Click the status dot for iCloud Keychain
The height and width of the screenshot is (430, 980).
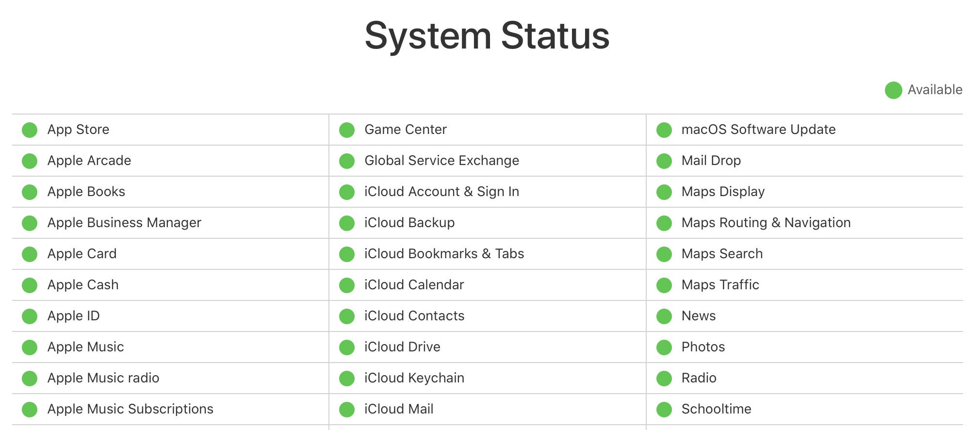coord(347,379)
